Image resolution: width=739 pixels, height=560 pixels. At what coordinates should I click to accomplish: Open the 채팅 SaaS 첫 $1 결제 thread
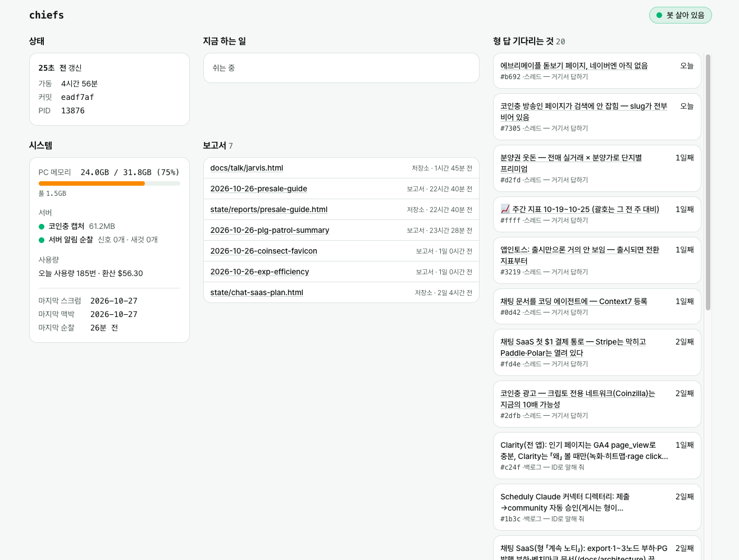[x=573, y=347]
